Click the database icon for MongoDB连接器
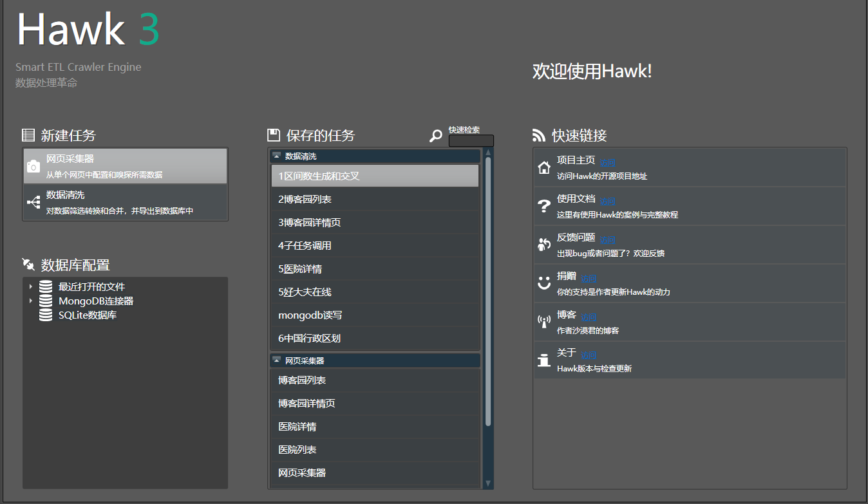This screenshot has width=868, height=504. pos(46,301)
